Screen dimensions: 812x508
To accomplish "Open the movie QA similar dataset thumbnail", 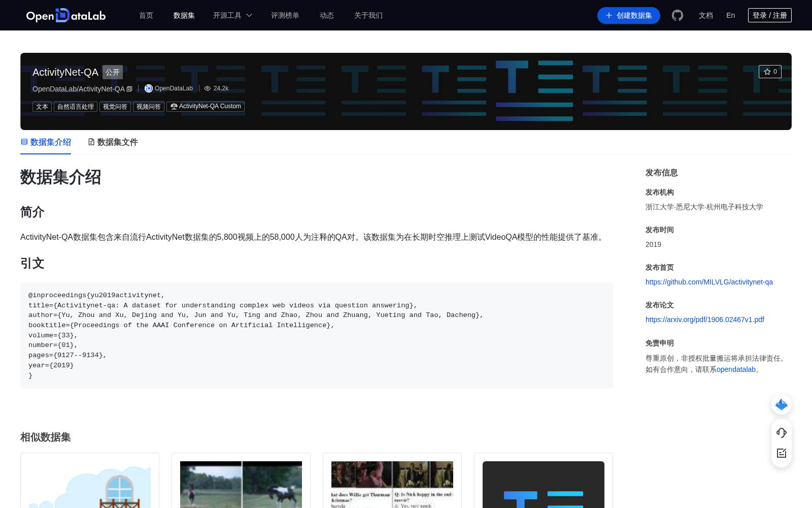I will coord(392,485).
